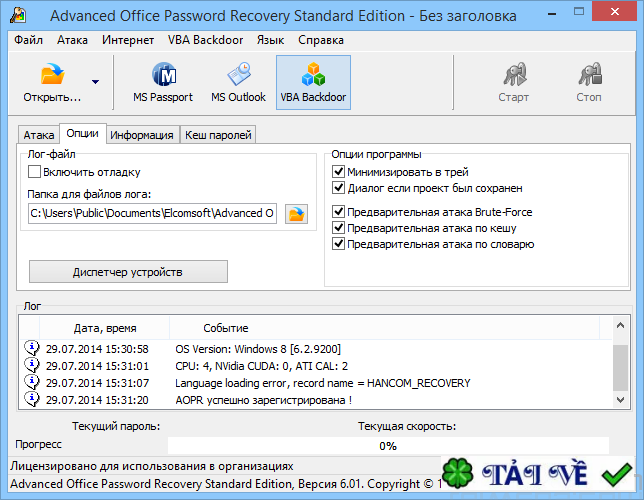644x500 pixels.
Task: Open the VBA Backdoor menu
Action: pos(205,40)
